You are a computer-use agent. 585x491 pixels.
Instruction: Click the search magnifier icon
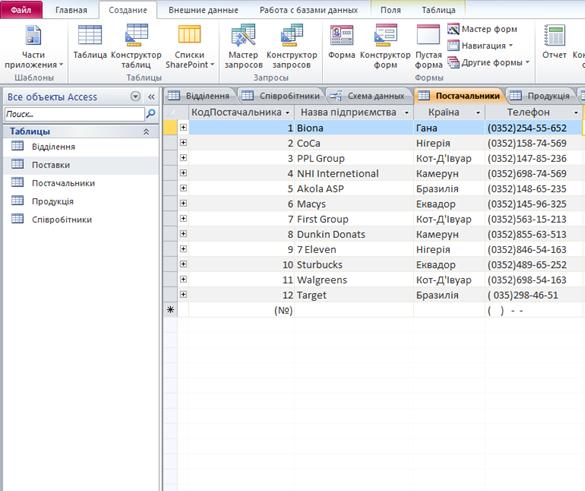click(x=151, y=114)
